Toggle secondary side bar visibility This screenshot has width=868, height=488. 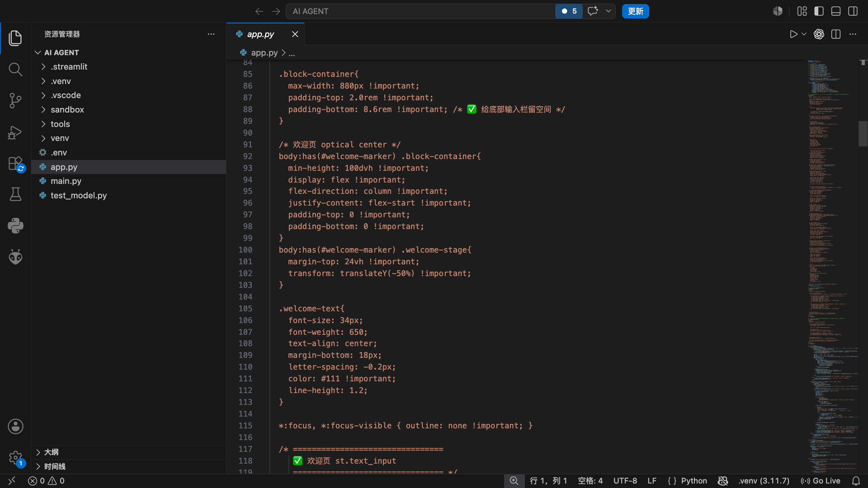853,11
